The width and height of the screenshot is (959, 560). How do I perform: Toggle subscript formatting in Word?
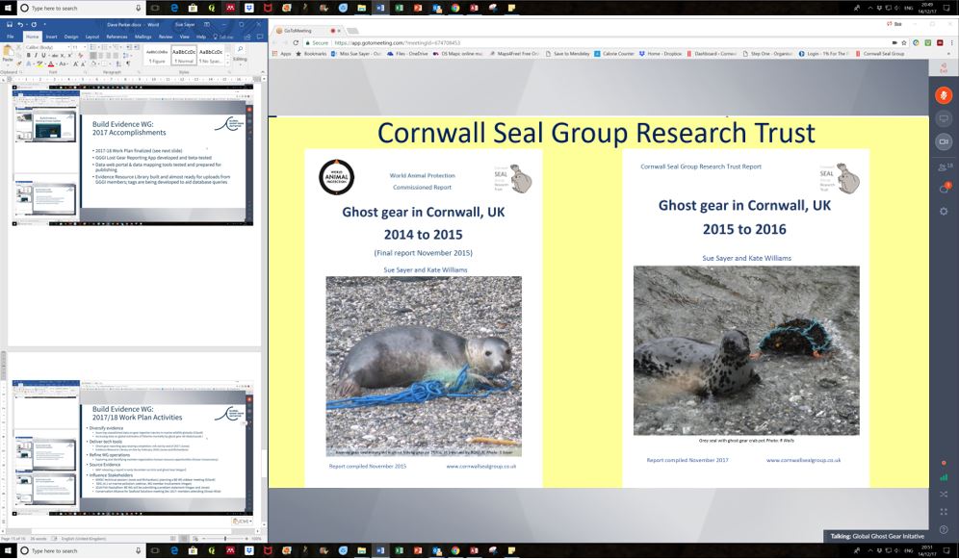point(63,55)
